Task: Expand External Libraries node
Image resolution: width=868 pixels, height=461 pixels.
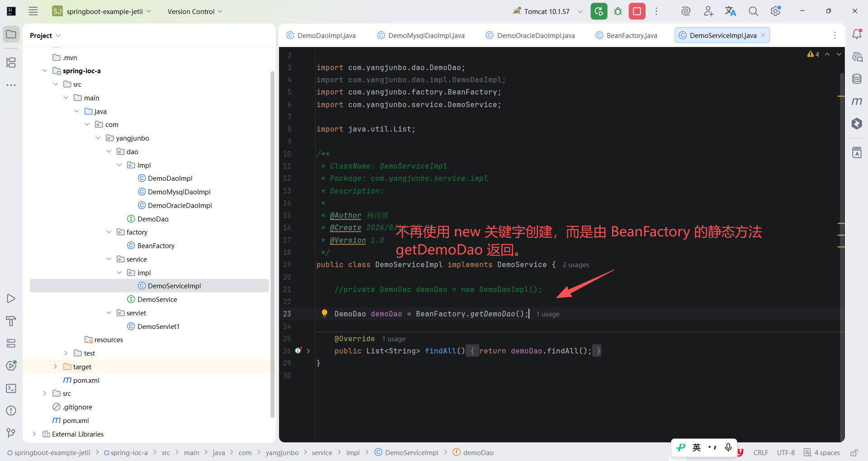Action: pyautogui.click(x=34, y=434)
